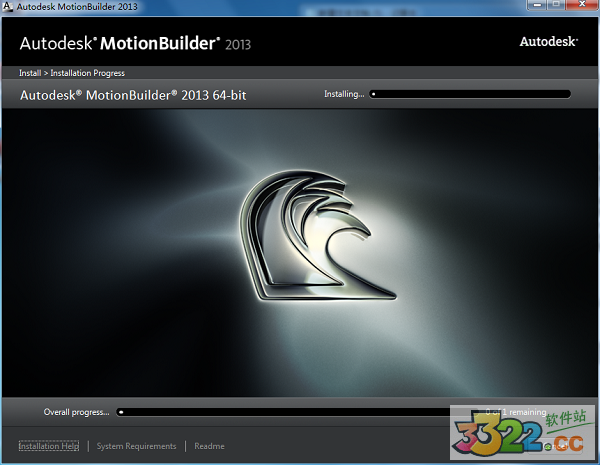Click 'Install > Installation Progress' breadcrumb text
The width and height of the screenshot is (600, 465).
(x=72, y=73)
